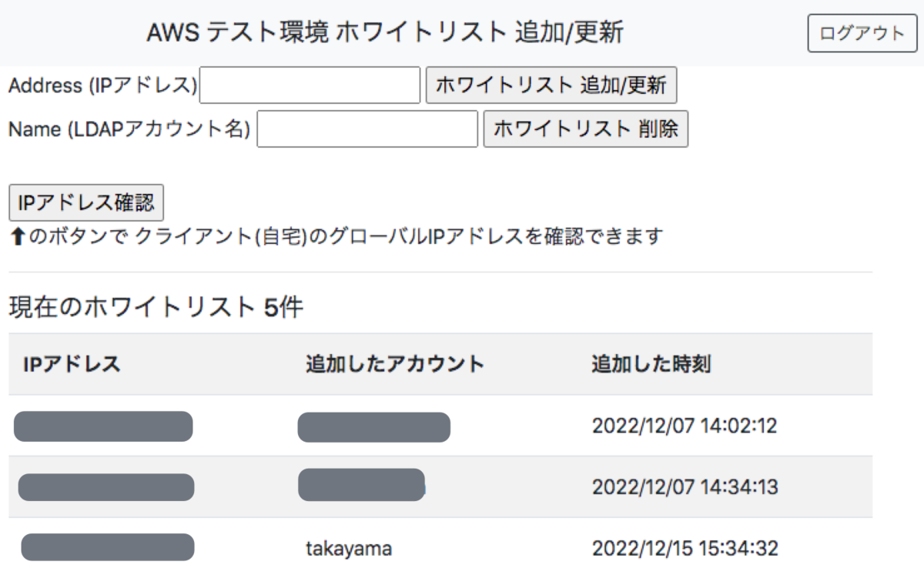Screen dimensions: 924x578
Task: Click the masked IP address in takayama row
Action: coord(107,547)
